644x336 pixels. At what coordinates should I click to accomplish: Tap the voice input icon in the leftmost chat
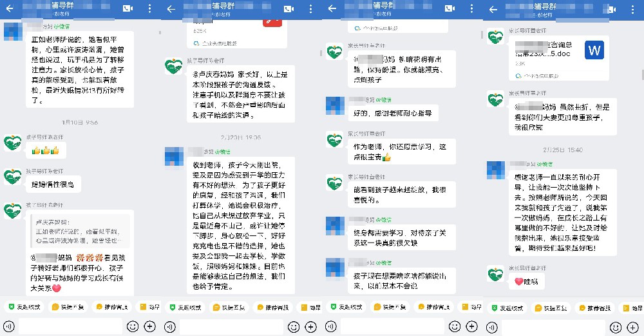(8, 326)
